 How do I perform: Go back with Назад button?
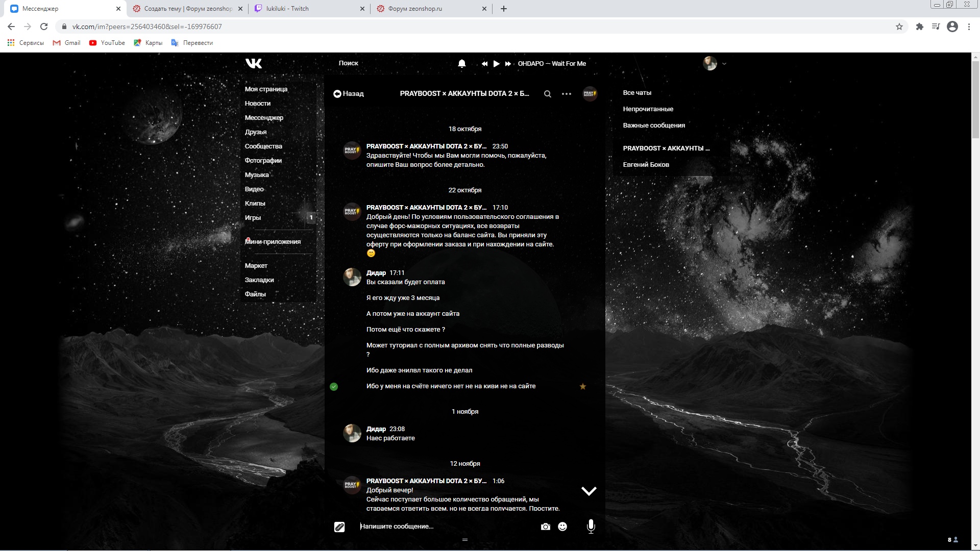click(x=349, y=94)
